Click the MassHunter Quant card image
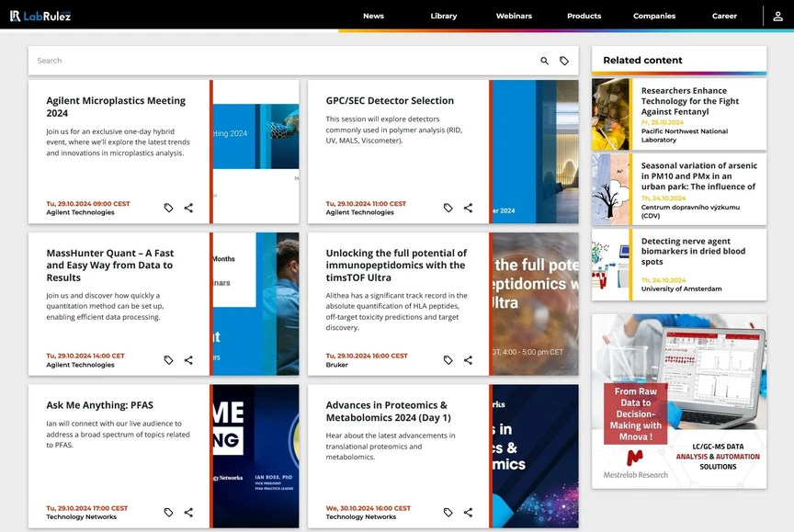The width and height of the screenshot is (794, 532). [x=256, y=304]
